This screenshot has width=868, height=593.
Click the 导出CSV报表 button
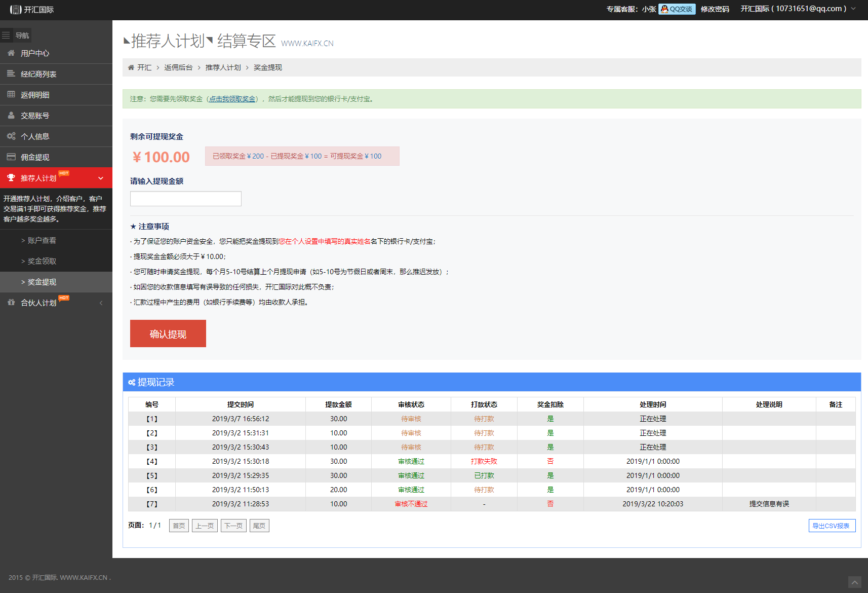coord(832,526)
